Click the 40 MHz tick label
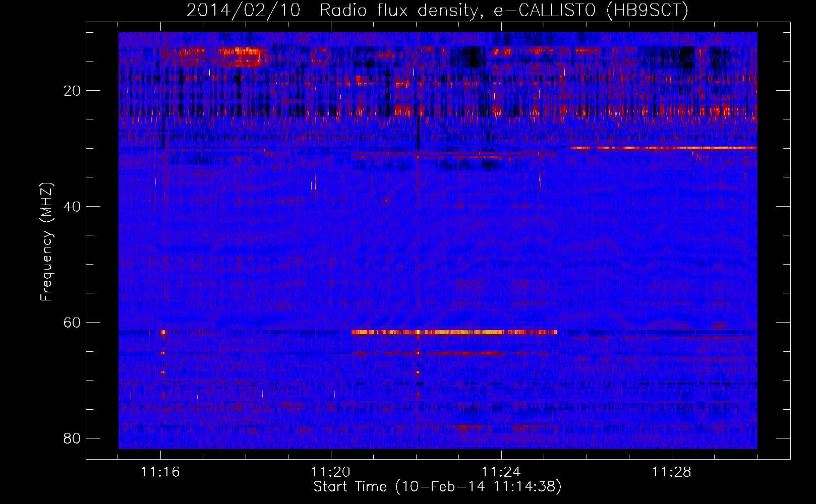The width and height of the screenshot is (816, 504). click(x=72, y=207)
